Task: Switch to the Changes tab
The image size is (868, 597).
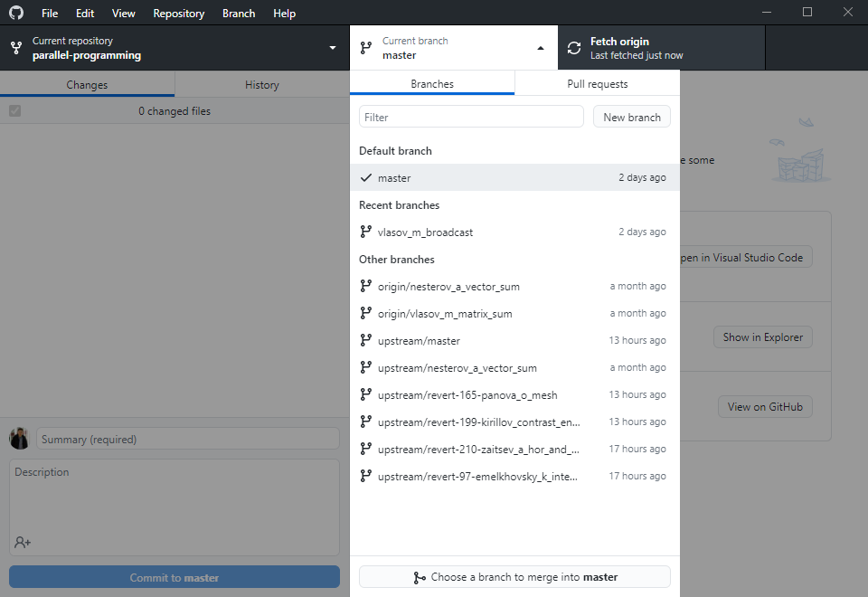Action: pyautogui.click(x=87, y=85)
